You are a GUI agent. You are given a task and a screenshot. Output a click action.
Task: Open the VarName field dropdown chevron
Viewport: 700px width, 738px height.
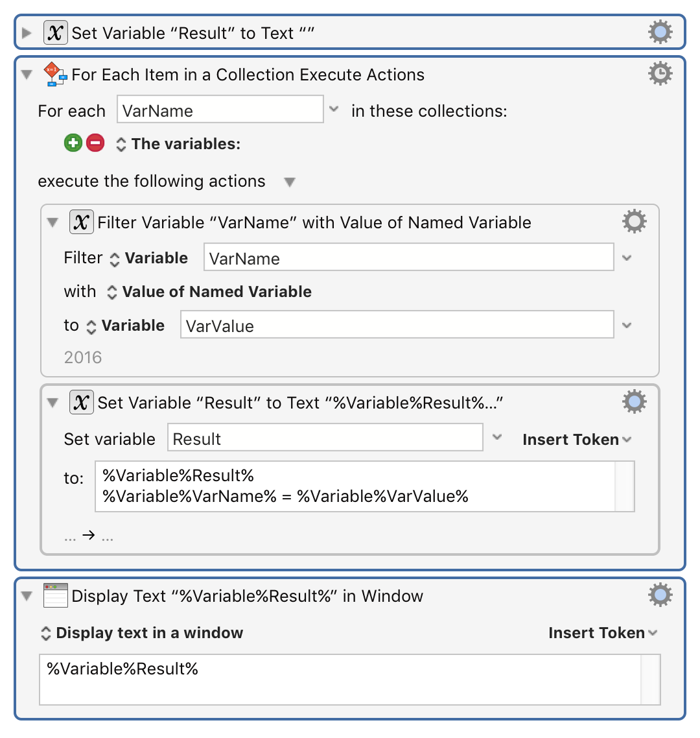click(334, 109)
